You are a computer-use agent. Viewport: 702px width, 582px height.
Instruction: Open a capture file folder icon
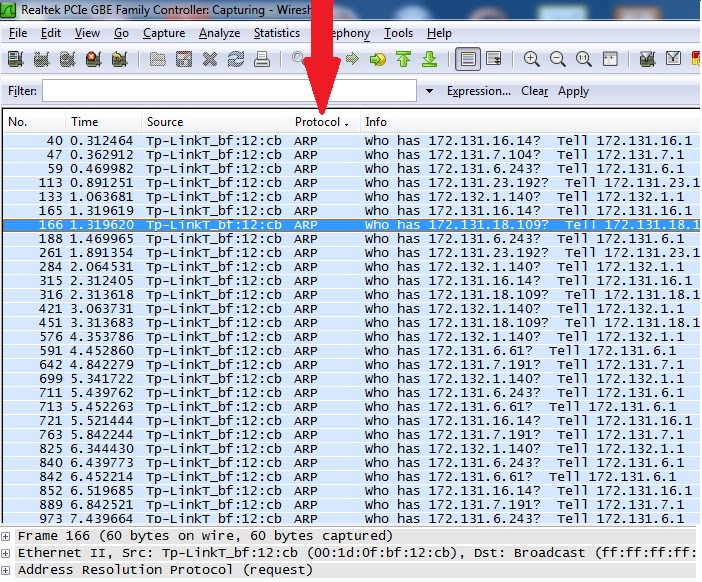[158, 59]
